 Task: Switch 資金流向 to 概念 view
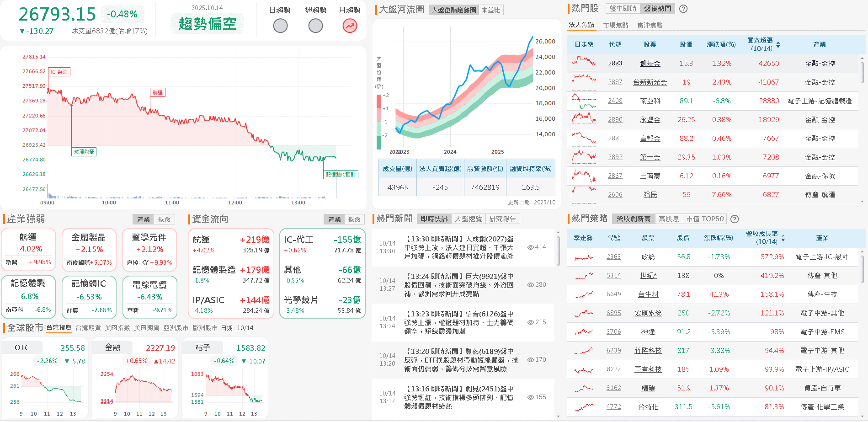[354, 219]
